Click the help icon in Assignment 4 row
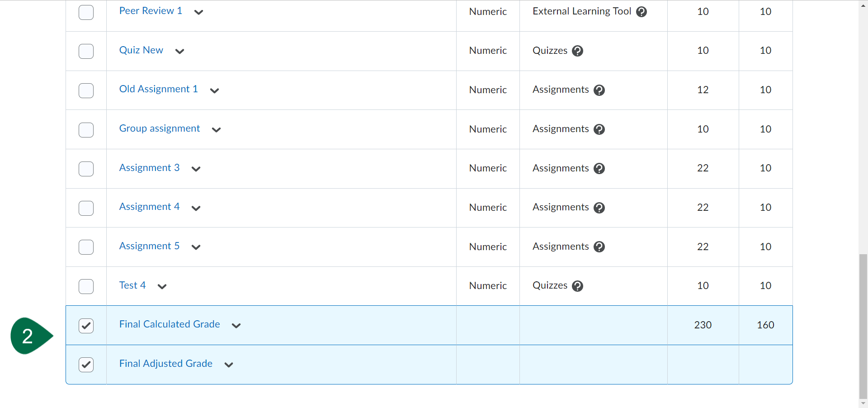The image size is (868, 408). [x=599, y=208]
